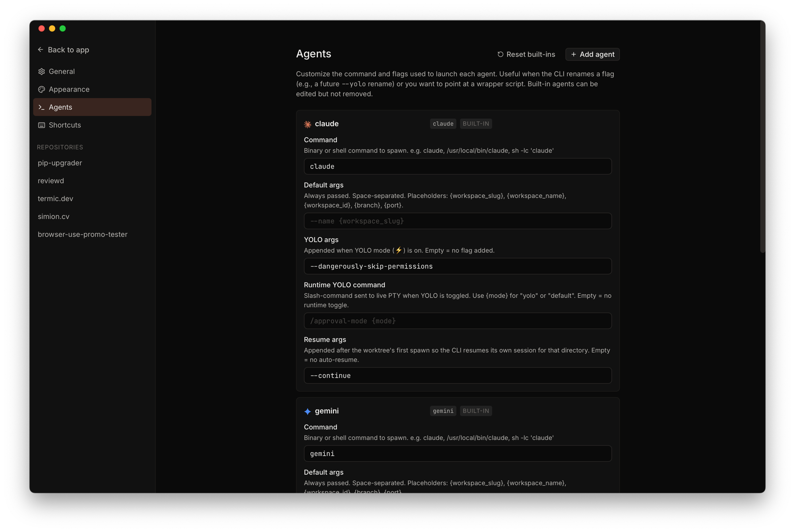795x532 pixels.
Task: Open the Shortcuts settings section
Action: tap(92, 125)
